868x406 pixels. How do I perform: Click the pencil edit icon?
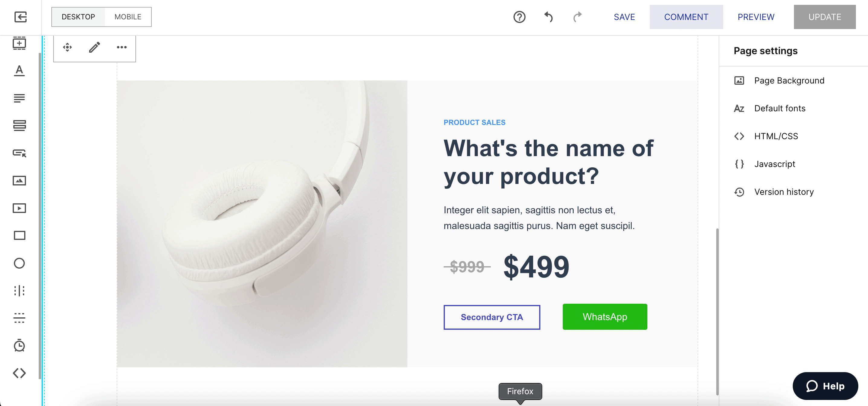94,47
